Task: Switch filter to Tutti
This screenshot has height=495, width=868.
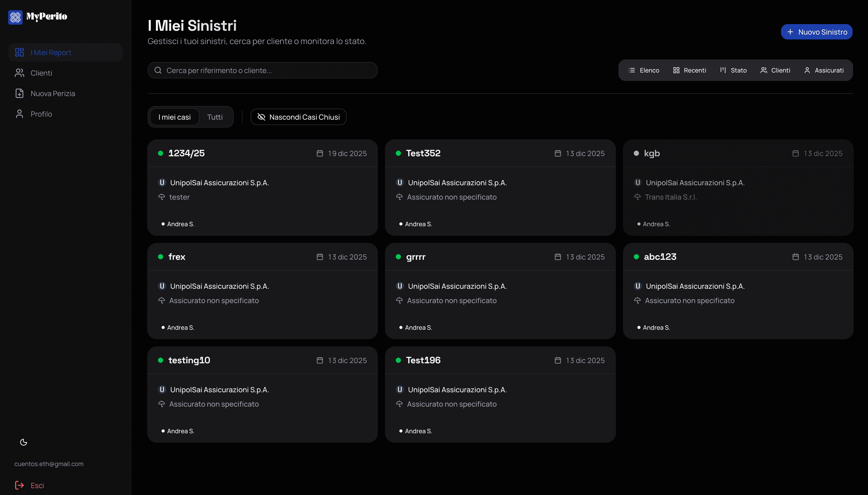Action: click(x=215, y=117)
